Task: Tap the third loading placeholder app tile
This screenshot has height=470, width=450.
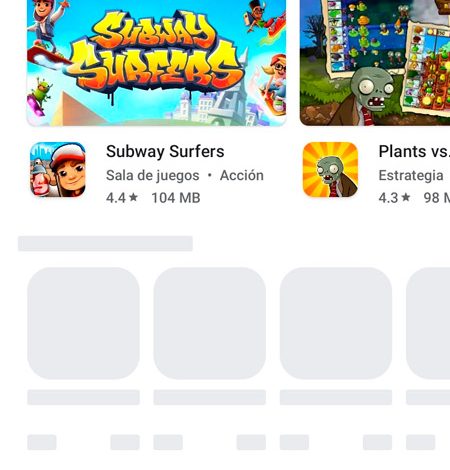Action: pyautogui.click(x=336, y=323)
